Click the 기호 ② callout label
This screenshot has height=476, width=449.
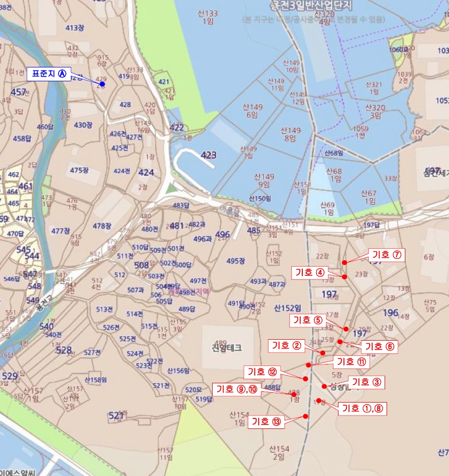click(286, 346)
